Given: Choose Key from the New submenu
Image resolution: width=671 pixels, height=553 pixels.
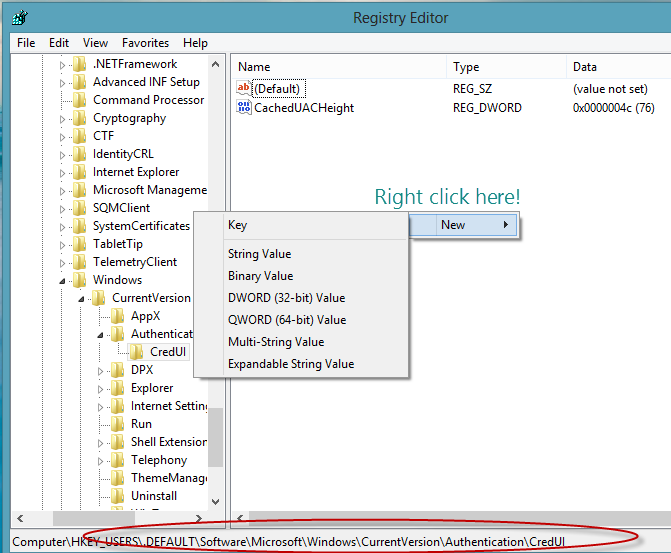Looking at the screenshot, I should [x=302, y=225].
